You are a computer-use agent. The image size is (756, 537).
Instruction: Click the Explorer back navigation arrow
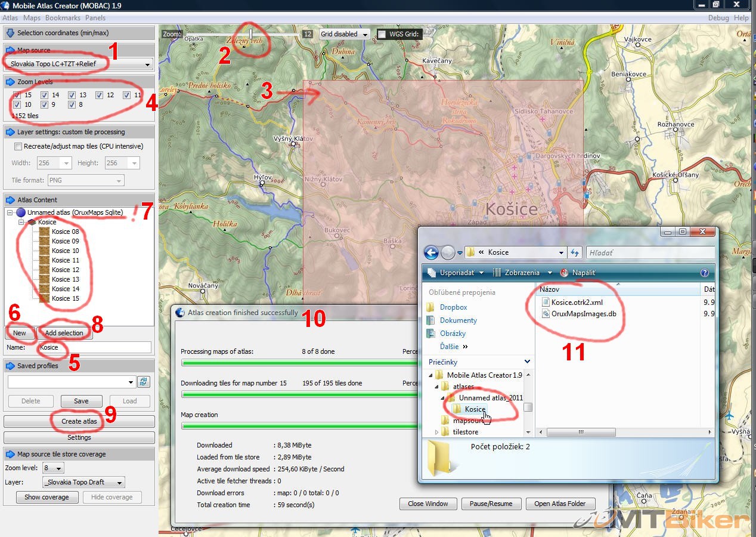[x=431, y=252]
